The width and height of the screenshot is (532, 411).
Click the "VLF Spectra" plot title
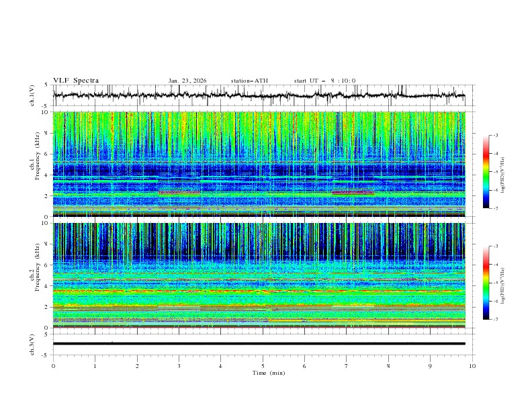[x=76, y=81]
